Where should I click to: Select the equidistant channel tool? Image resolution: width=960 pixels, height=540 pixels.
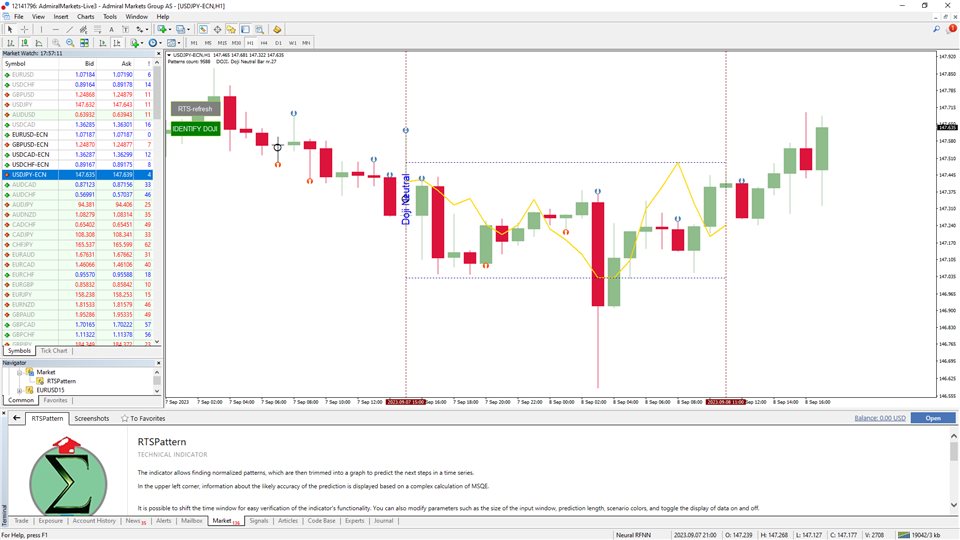pyautogui.click(x=83, y=29)
